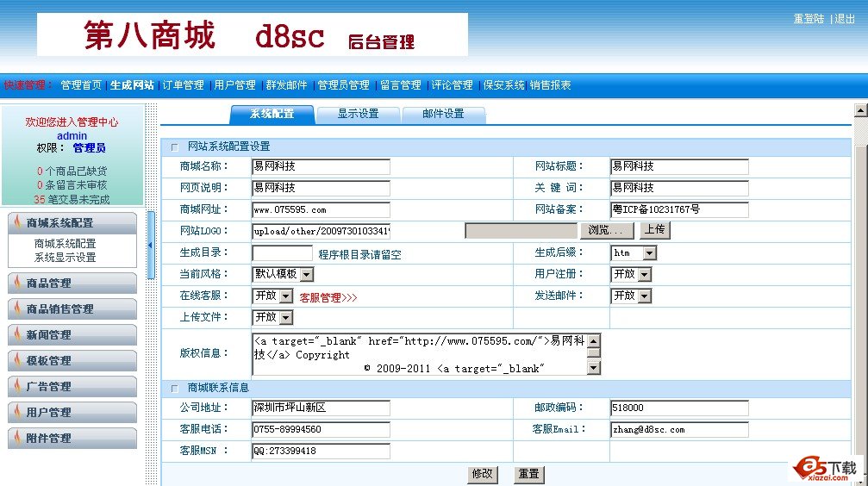
Task: Open 管理首页 in the top menu
Action: (81, 85)
